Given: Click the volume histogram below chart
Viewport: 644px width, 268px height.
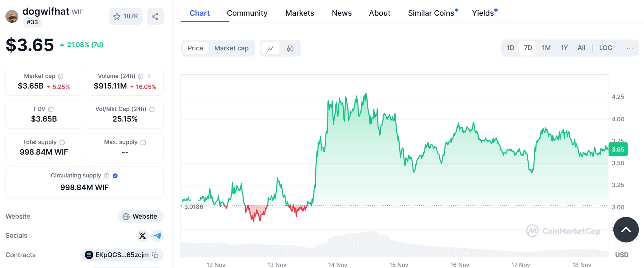Looking at the screenshot, I should pos(395,244).
